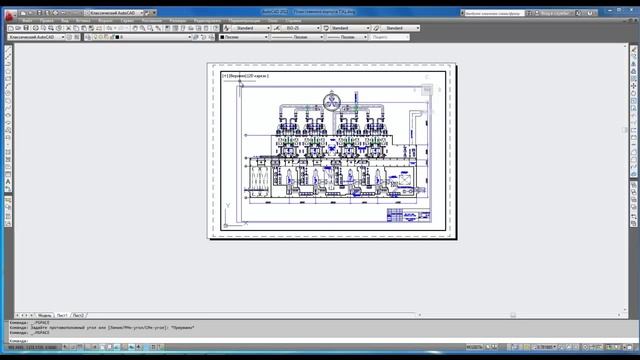
Task: Click the AutoCAD application menu logo
Action: coord(10,16)
